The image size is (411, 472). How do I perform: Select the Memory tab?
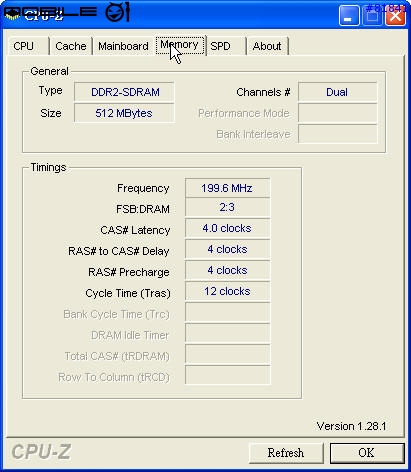pyautogui.click(x=180, y=45)
